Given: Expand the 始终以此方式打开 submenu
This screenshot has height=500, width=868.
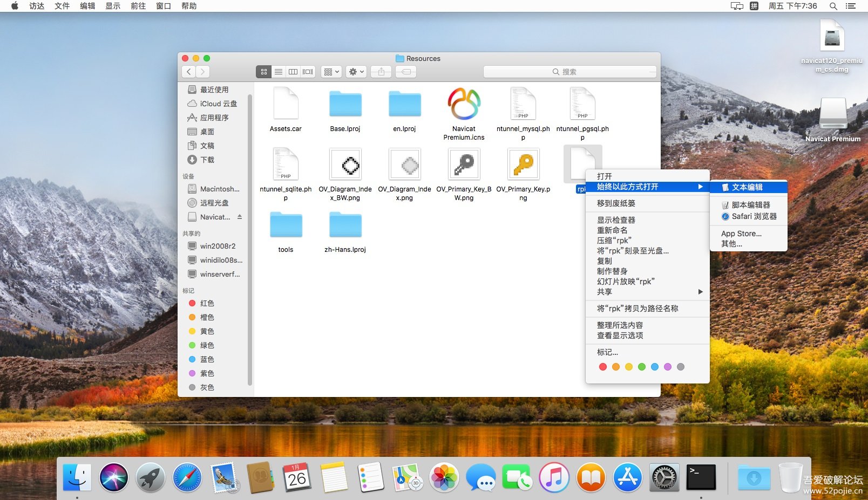Looking at the screenshot, I should 647,187.
